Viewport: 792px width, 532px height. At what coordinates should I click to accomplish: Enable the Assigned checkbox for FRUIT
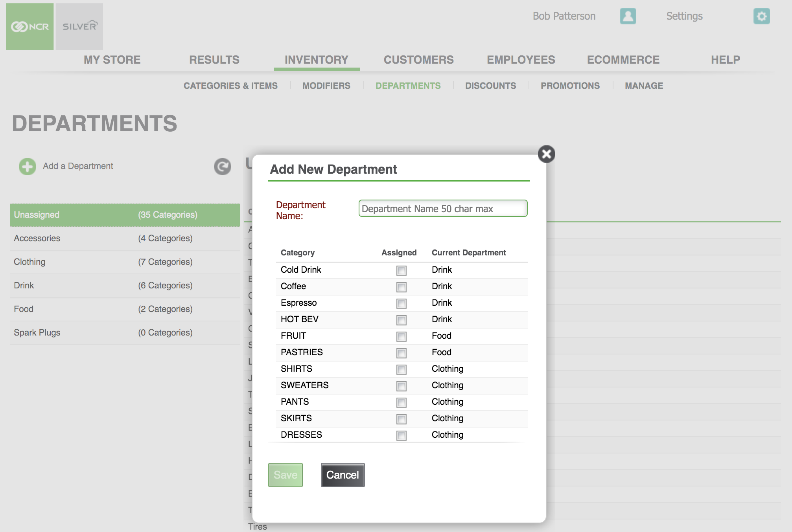tap(402, 336)
